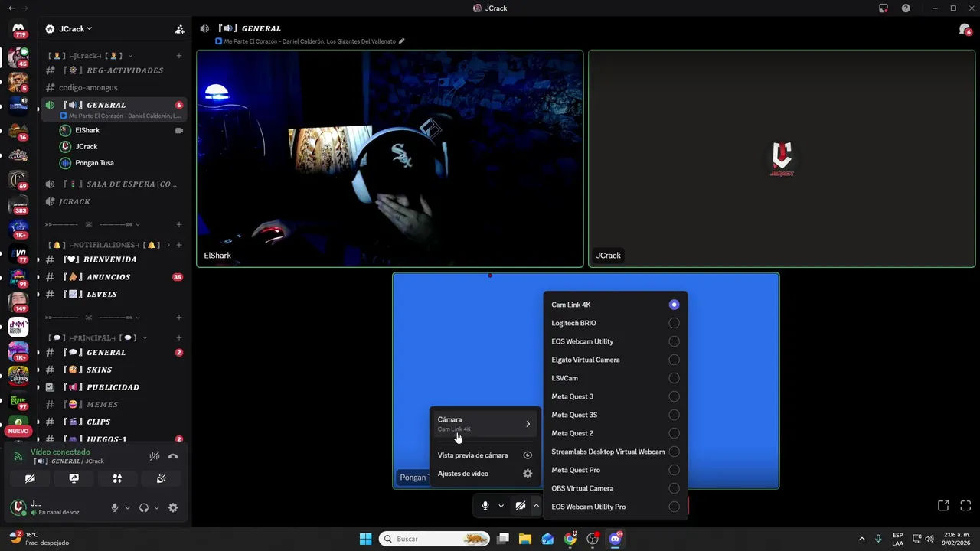Click JCrack video tile

click(782, 158)
